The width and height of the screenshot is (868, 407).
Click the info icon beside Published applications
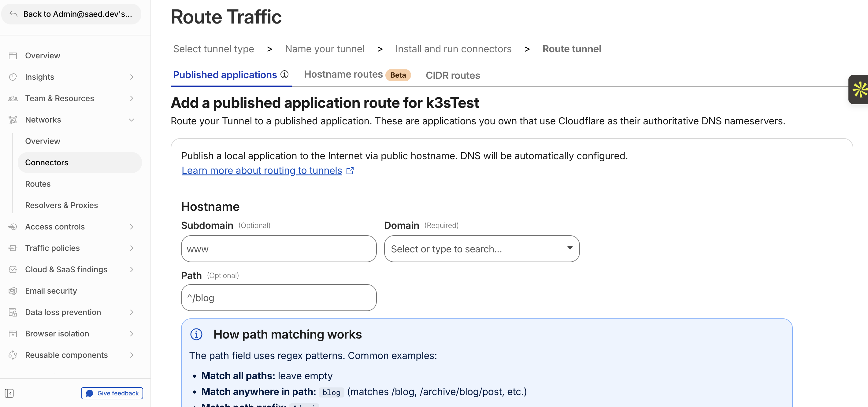click(284, 74)
